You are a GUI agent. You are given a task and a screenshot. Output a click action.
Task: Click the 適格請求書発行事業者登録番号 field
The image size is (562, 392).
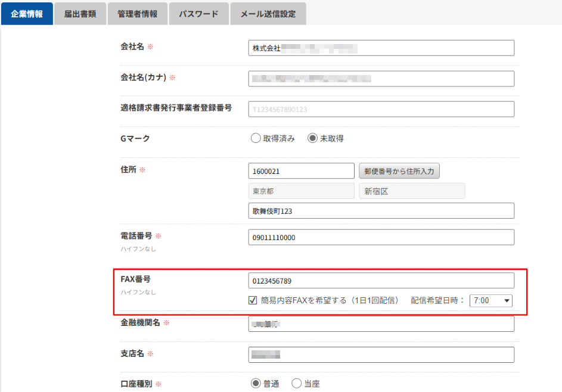pyautogui.click(x=381, y=109)
